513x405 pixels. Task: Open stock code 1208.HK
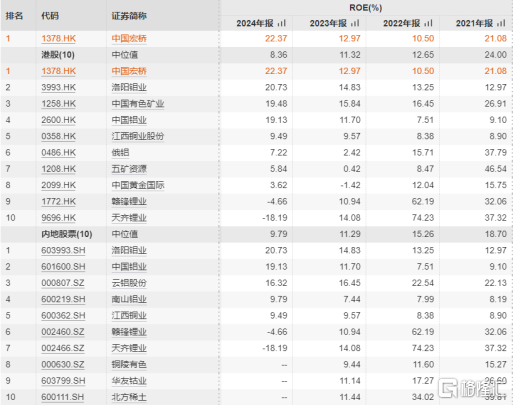coord(59,169)
